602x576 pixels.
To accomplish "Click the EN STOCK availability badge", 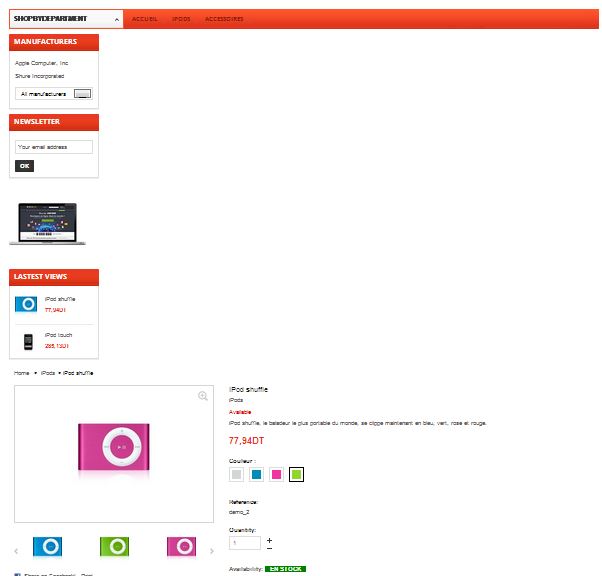I will 285,569.
